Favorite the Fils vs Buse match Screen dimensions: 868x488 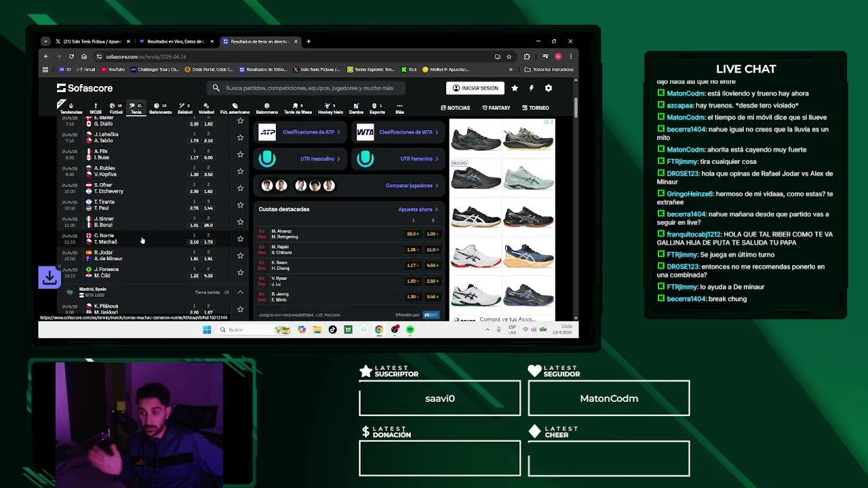(x=240, y=155)
